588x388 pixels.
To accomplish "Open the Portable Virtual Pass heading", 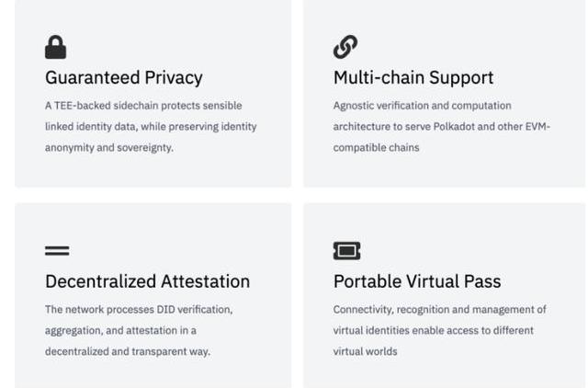I will 417,281.
